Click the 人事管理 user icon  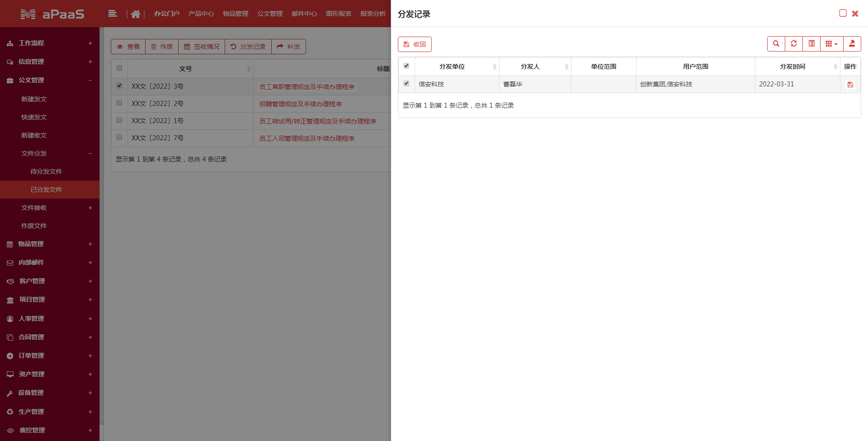(x=10, y=319)
